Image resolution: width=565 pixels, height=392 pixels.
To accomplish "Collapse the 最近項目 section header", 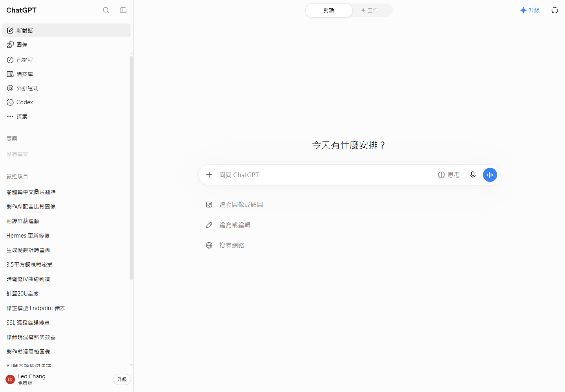I will [17, 176].
